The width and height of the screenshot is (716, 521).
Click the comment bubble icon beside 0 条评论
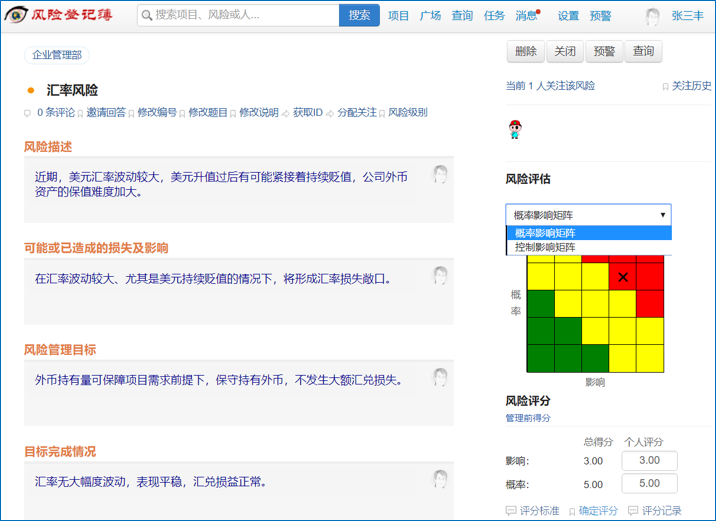tap(27, 113)
